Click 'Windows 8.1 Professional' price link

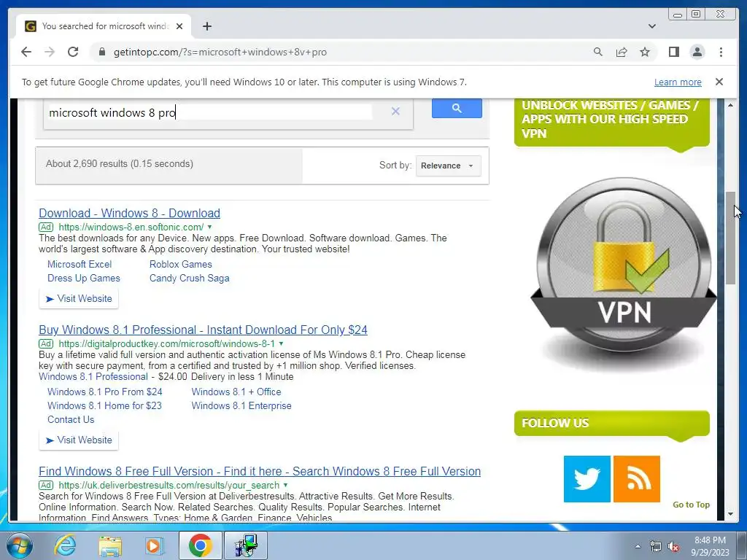click(93, 377)
